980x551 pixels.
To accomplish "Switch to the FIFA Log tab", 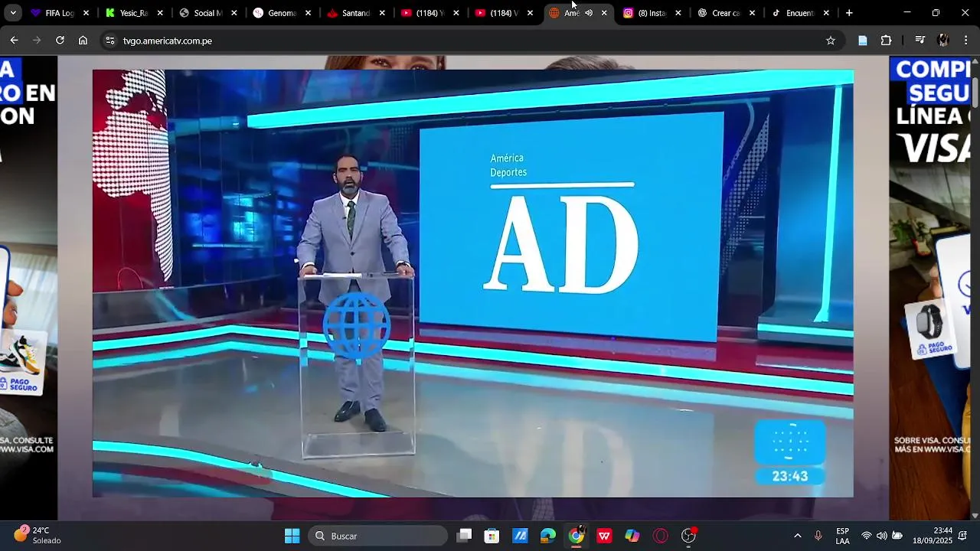I will coord(59,13).
